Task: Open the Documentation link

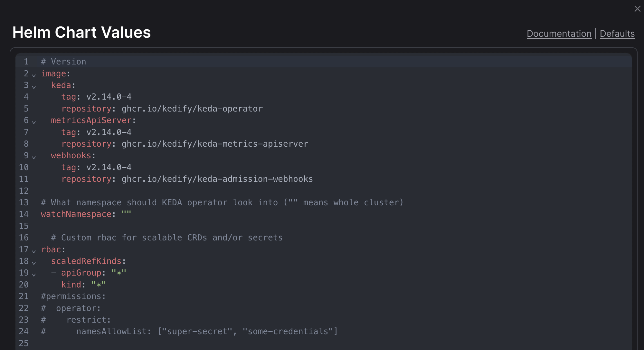Action: point(559,34)
